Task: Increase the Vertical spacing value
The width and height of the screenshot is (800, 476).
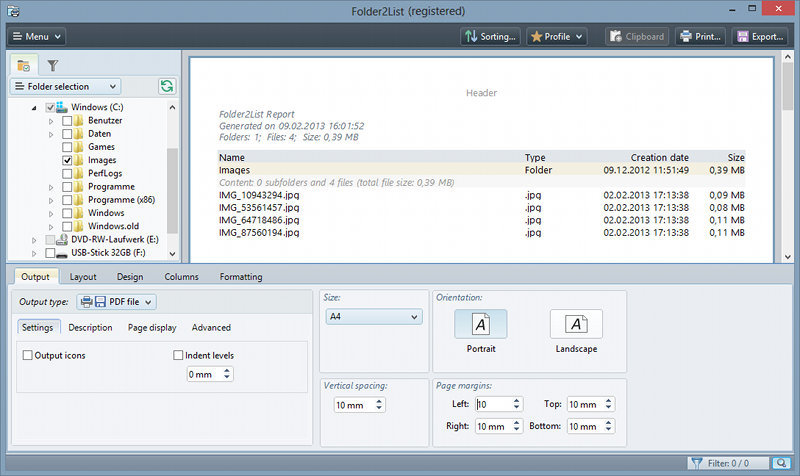Action: click(x=379, y=402)
